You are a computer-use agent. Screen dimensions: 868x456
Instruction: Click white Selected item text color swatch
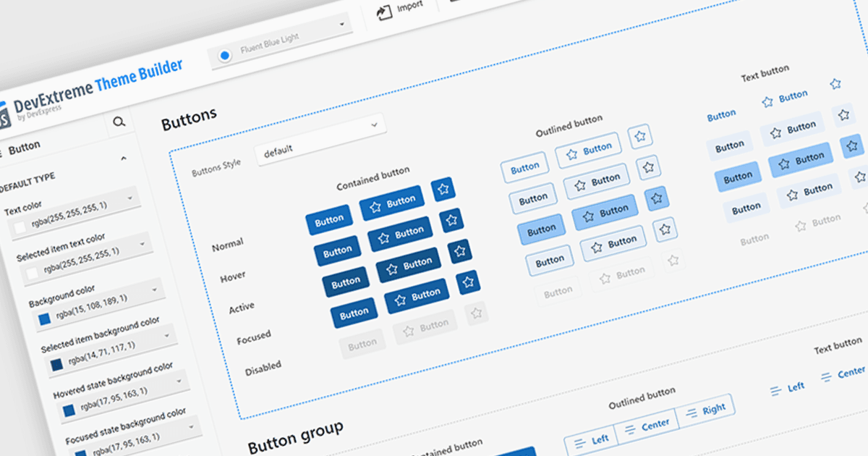pyautogui.click(x=33, y=272)
